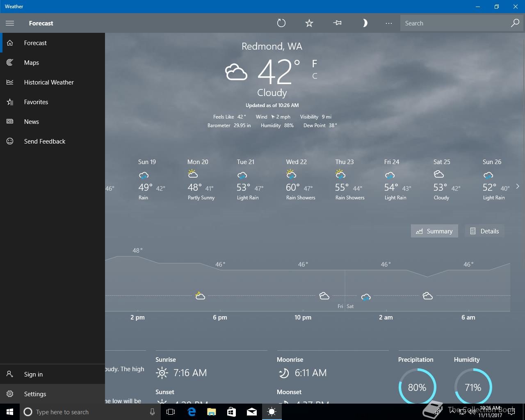Viewport: 525px width, 420px height.
Task: Switch theme with the moon icon
Action: 365,23
